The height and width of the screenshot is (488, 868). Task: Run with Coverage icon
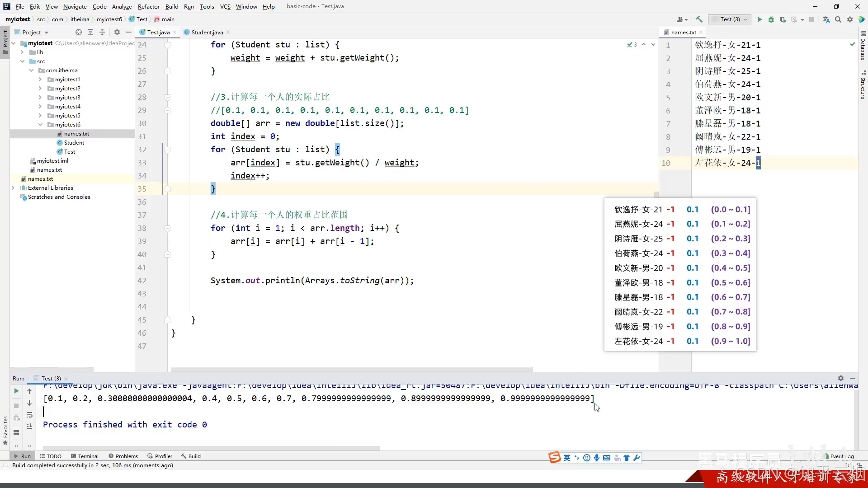pyautogui.click(x=783, y=19)
